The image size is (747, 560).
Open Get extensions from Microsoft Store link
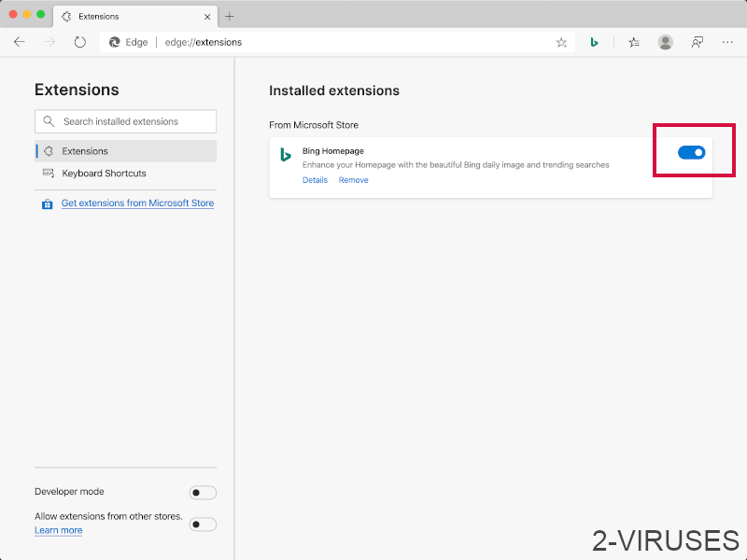pyautogui.click(x=137, y=203)
